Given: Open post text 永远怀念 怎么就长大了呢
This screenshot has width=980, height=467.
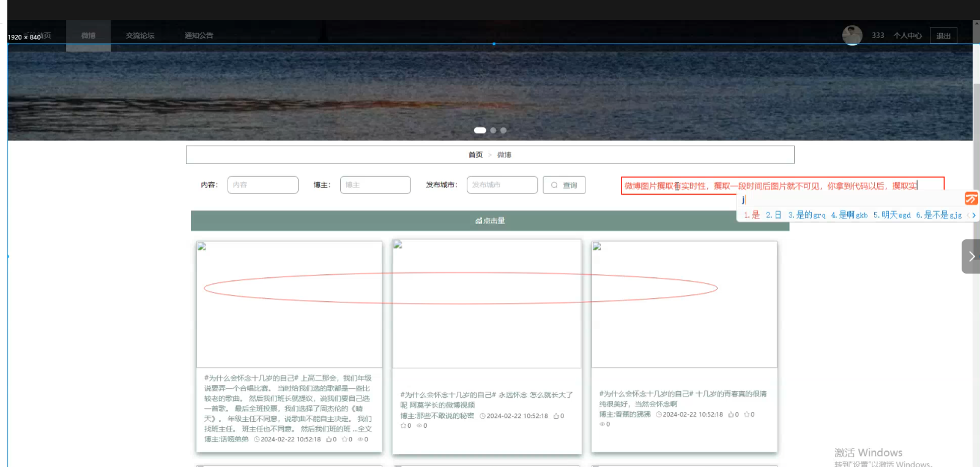Looking at the screenshot, I should pyautogui.click(x=487, y=400).
